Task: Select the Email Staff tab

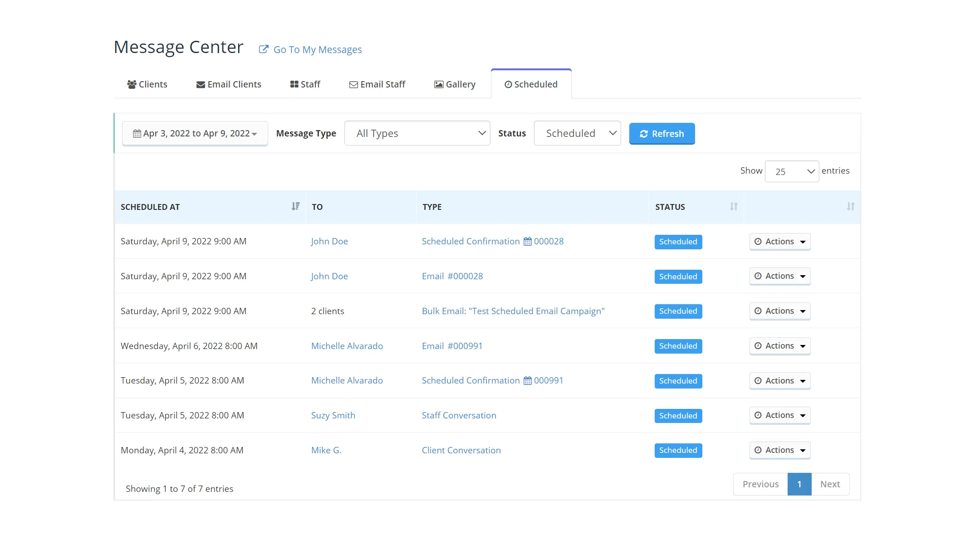Action: (377, 84)
